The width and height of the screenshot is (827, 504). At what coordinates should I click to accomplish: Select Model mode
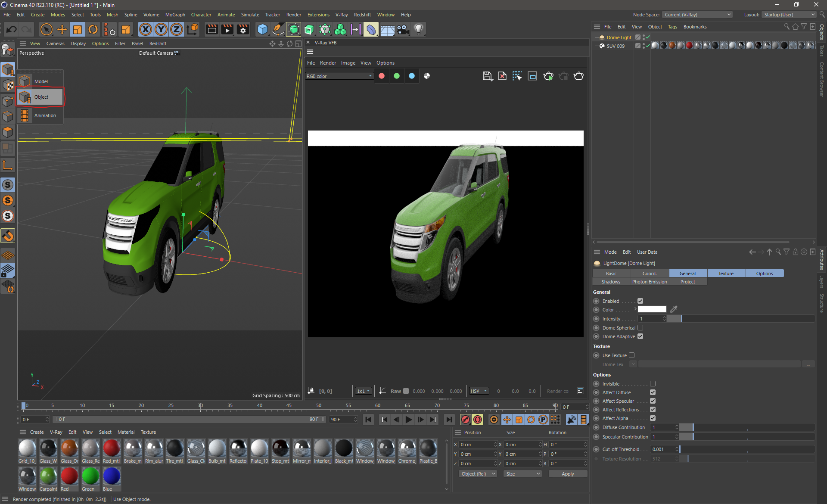pos(40,81)
